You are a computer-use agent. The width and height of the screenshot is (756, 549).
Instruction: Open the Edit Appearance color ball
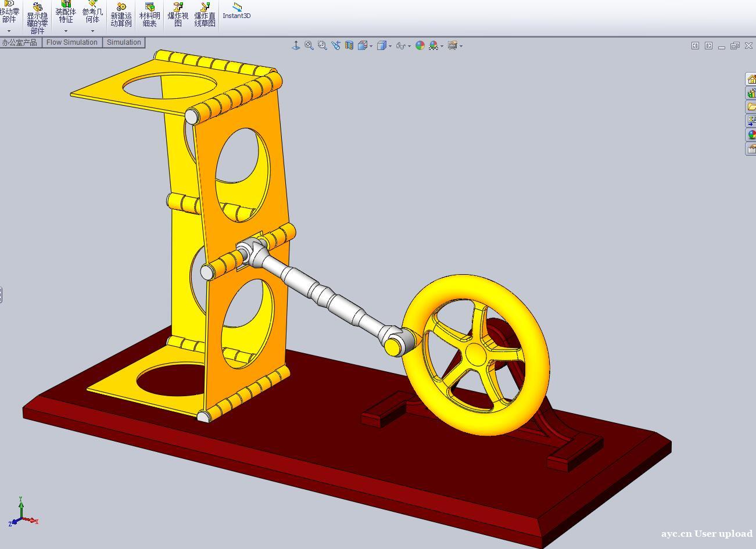420,45
